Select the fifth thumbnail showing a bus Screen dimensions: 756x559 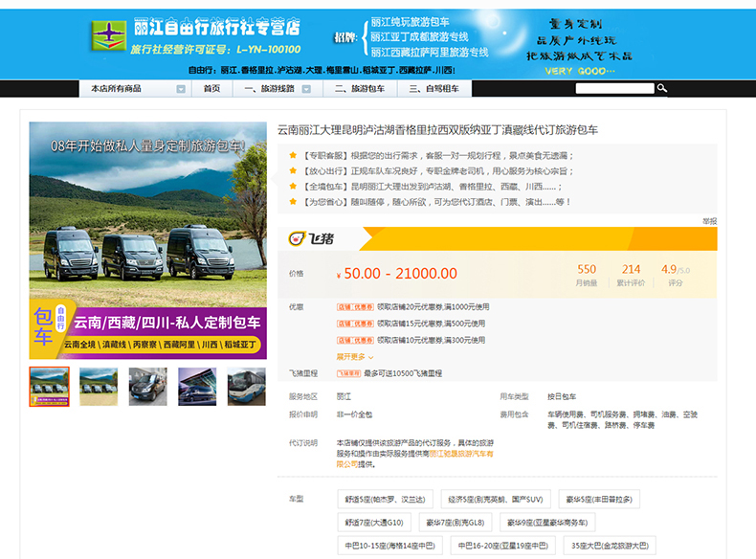(246, 387)
